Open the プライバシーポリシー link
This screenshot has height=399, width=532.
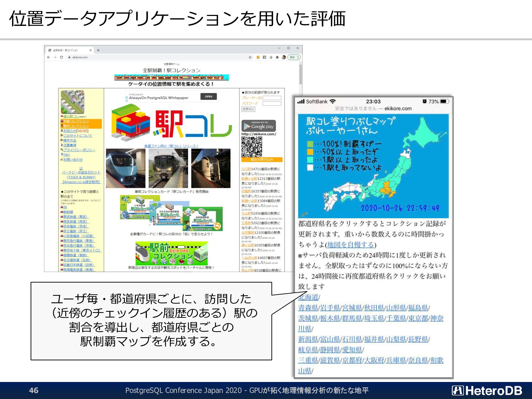(79, 150)
